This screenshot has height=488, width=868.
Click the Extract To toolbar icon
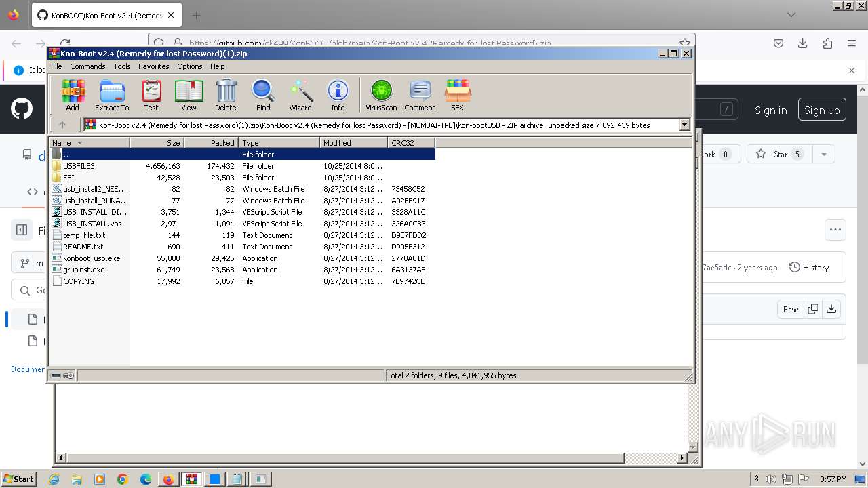pos(112,95)
